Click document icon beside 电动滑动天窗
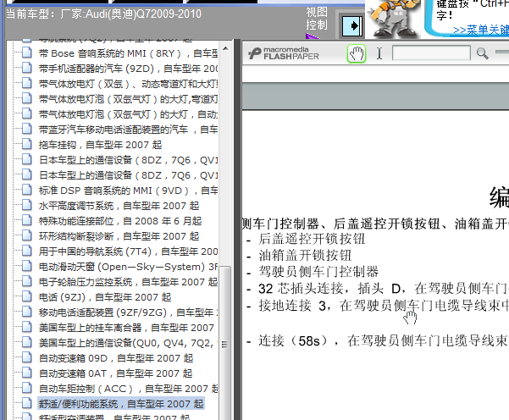The width and height of the screenshot is (509, 420). pos(27,266)
